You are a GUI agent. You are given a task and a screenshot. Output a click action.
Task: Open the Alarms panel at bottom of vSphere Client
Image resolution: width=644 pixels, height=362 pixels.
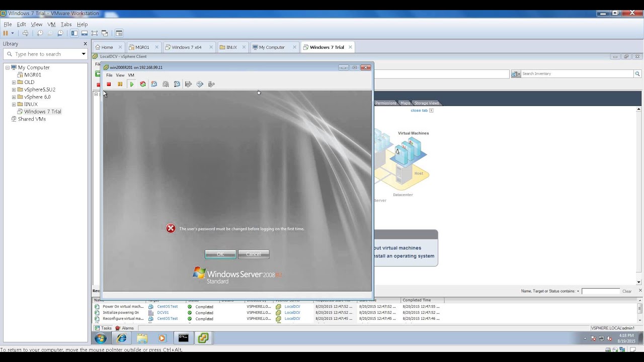pyautogui.click(x=124, y=328)
